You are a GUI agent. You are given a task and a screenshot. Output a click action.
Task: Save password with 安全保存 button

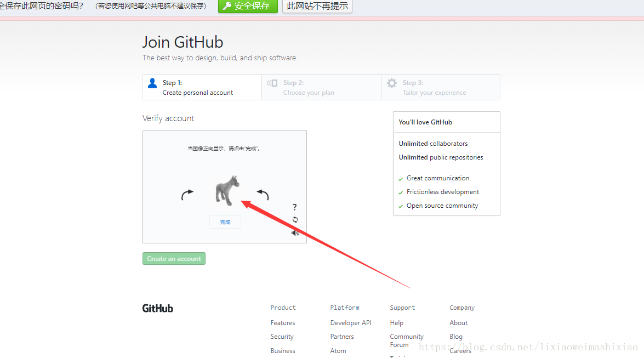pos(248,6)
